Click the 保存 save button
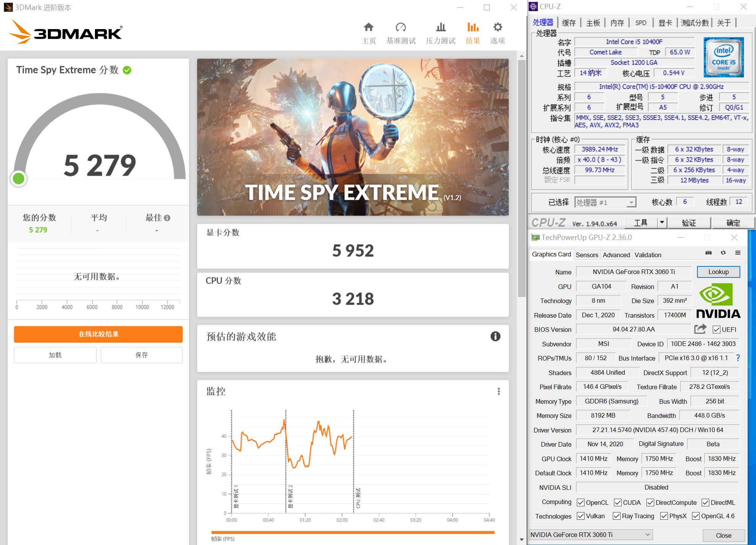 click(142, 355)
